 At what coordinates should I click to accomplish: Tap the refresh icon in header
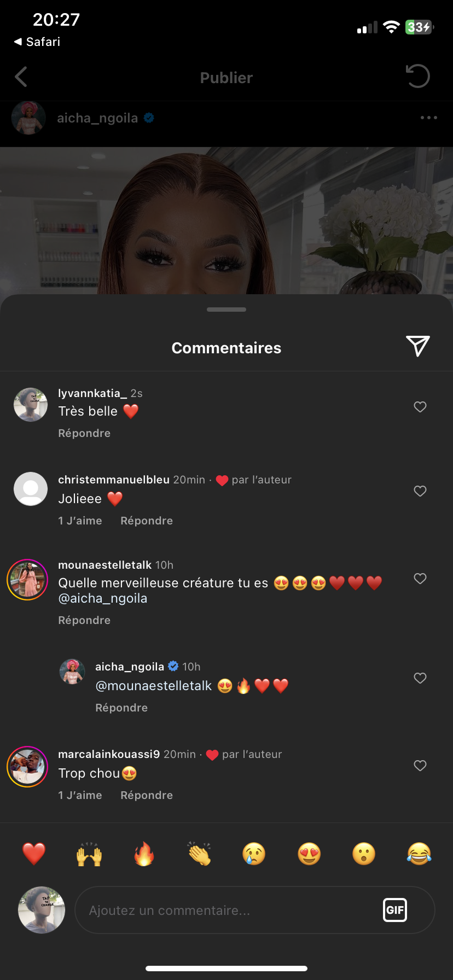418,76
